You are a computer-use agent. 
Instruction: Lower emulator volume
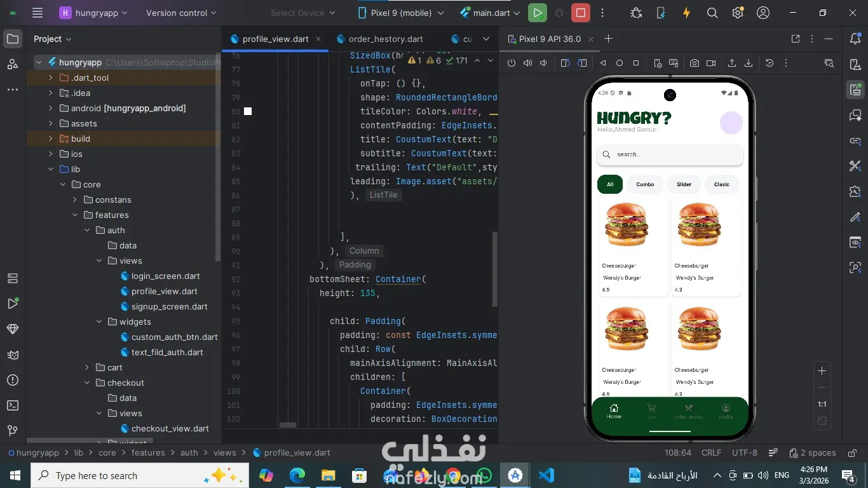tap(543, 63)
